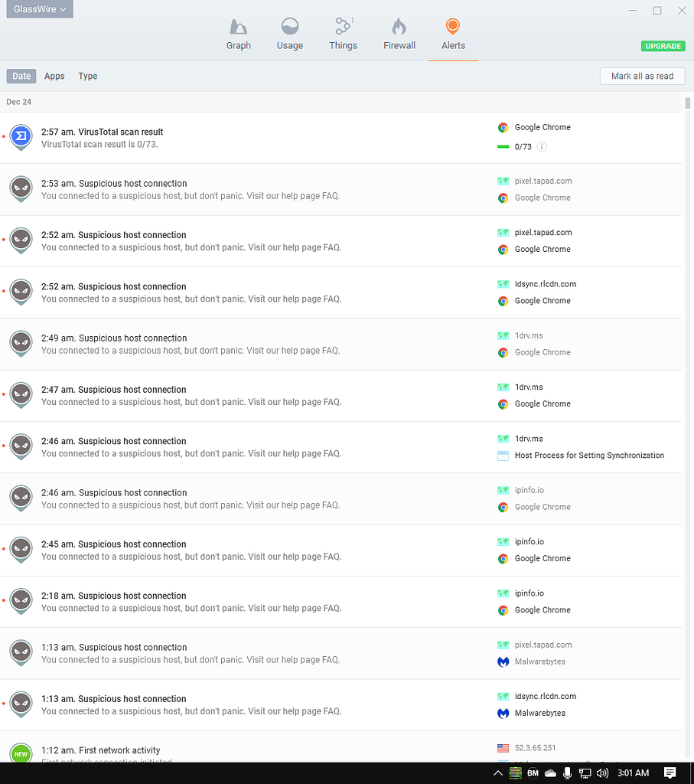The image size is (694, 784).
Task: Open the Things network devices icon
Action: 343,28
